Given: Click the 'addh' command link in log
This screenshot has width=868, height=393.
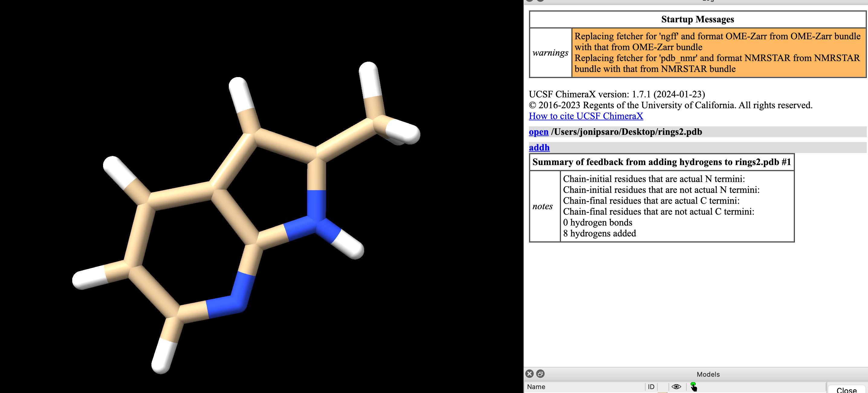Looking at the screenshot, I should point(539,147).
